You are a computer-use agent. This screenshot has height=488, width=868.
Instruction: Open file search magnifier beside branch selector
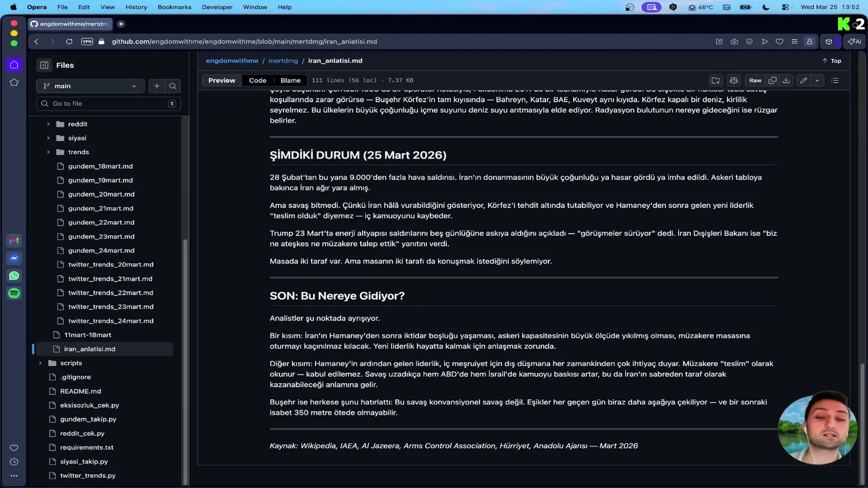pos(173,86)
